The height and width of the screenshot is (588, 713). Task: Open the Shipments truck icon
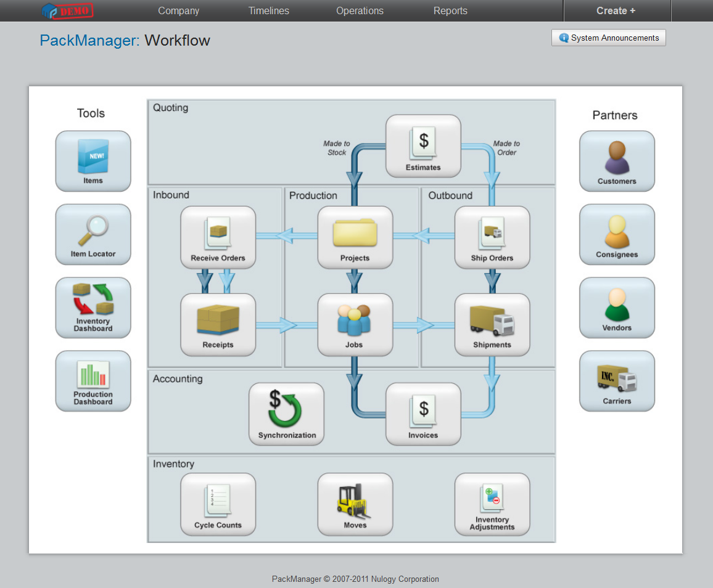(492, 324)
